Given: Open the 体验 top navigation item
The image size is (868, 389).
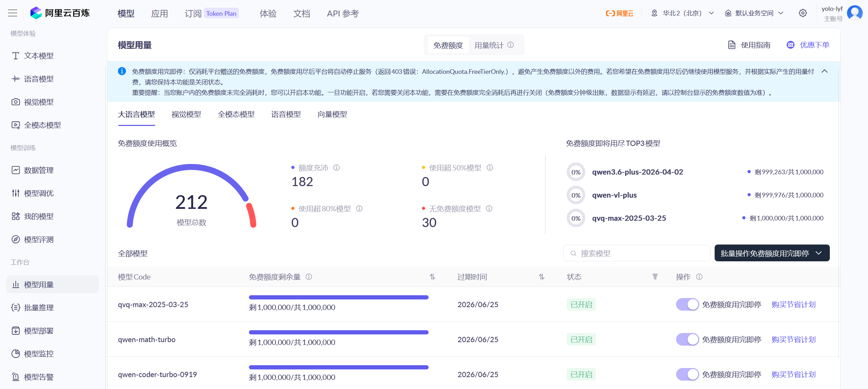Looking at the screenshot, I should pos(268,13).
